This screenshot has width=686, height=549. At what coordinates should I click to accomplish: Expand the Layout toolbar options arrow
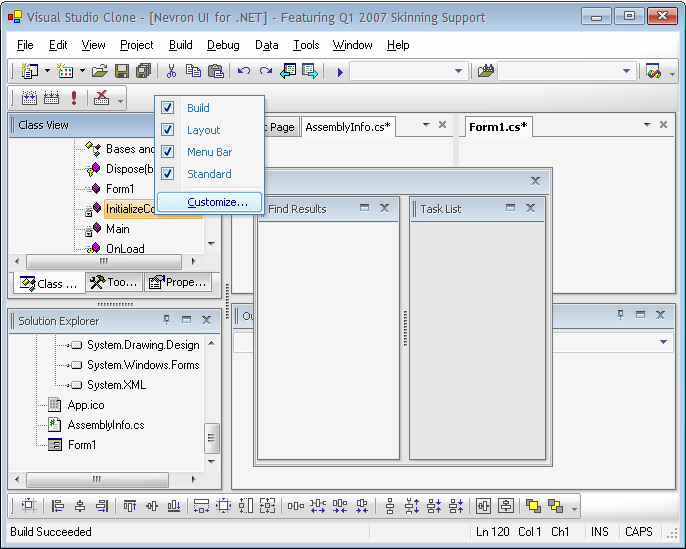(x=574, y=509)
